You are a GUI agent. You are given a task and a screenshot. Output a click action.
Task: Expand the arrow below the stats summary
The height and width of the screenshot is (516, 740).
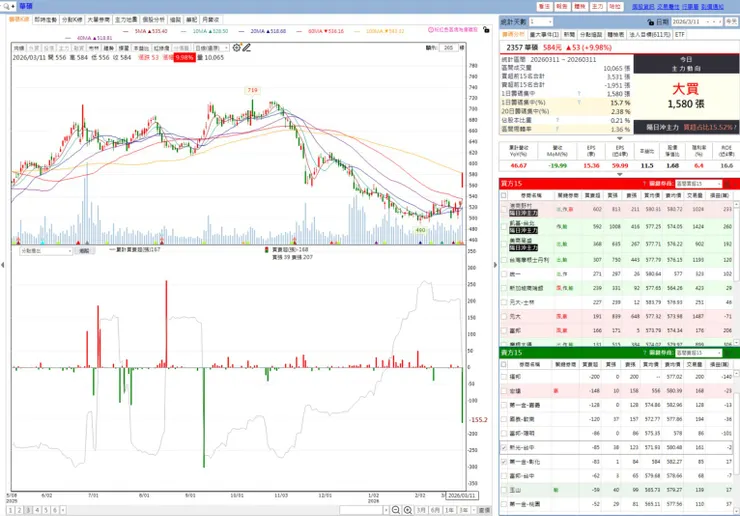(x=620, y=138)
